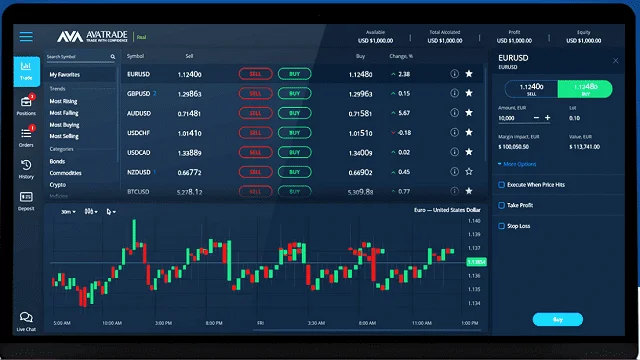Show info for NZDUSD row
The height and width of the screenshot is (360, 640).
(x=454, y=171)
